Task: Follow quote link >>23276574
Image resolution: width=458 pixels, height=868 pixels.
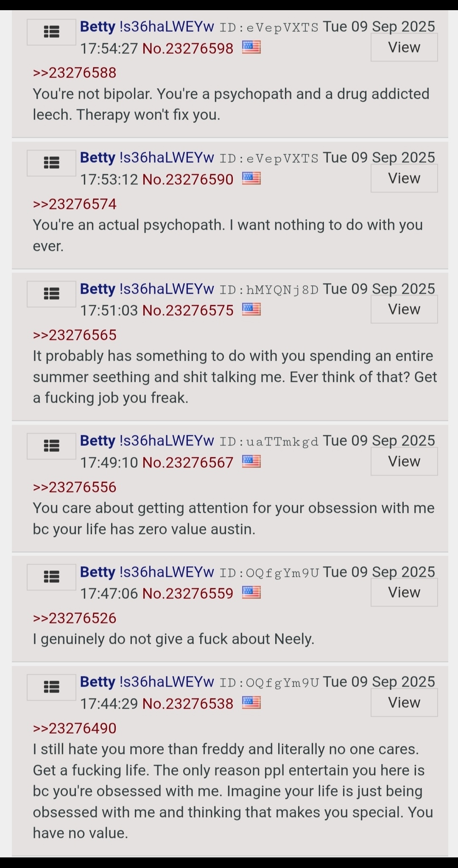Action: click(75, 204)
